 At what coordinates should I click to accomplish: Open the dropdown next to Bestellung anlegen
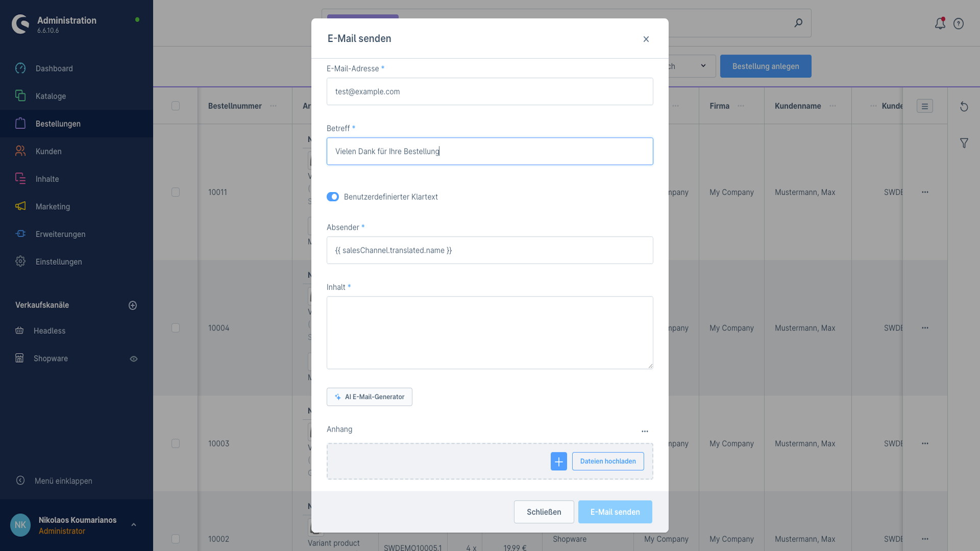(x=703, y=66)
